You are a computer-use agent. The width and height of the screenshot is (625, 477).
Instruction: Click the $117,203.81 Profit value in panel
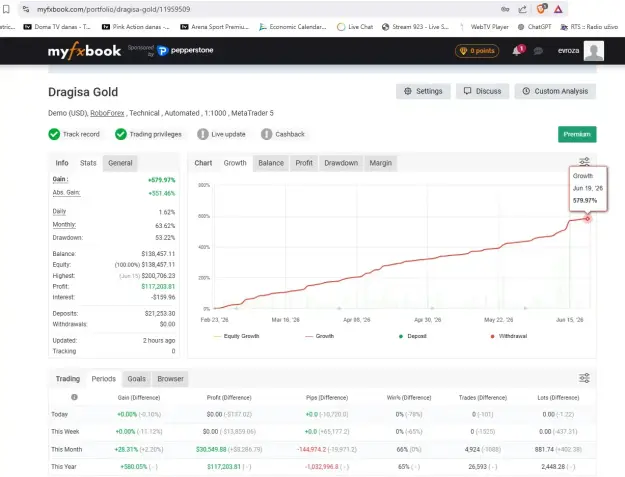click(158, 287)
